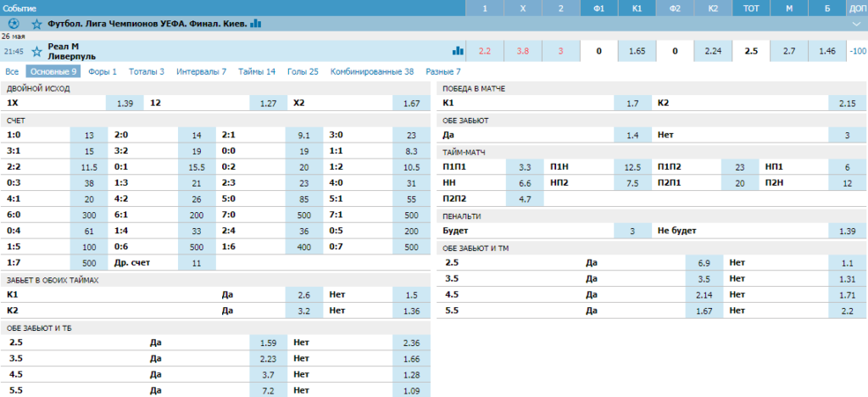868x397 pixels.
Task: Click the soccer ball sport icon
Action: [14, 24]
